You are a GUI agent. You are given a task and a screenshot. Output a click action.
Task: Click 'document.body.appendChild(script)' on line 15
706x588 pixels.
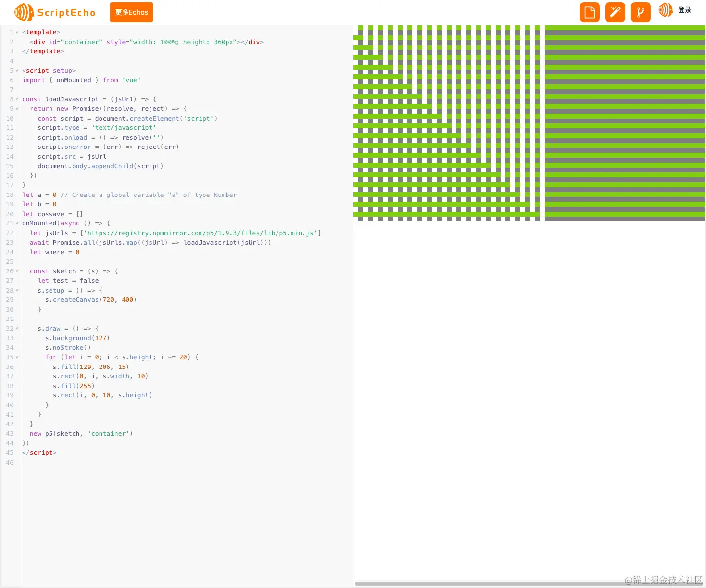click(101, 166)
